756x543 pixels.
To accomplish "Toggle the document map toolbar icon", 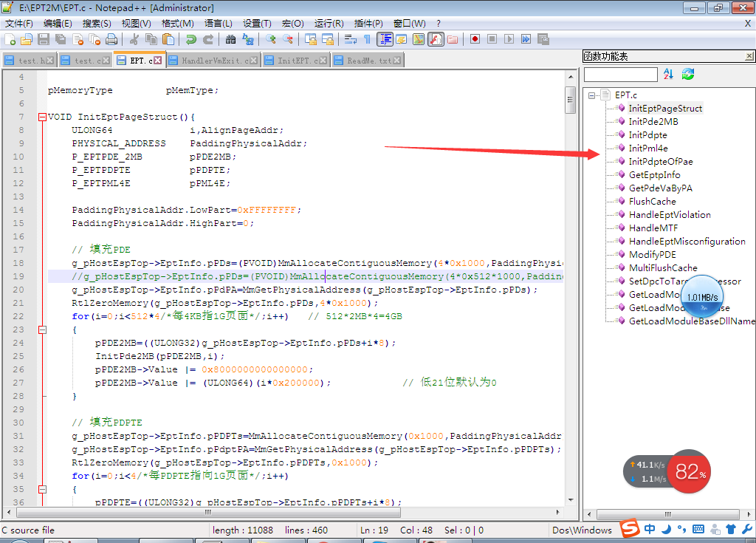I will pyautogui.click(x=419, y=40).
